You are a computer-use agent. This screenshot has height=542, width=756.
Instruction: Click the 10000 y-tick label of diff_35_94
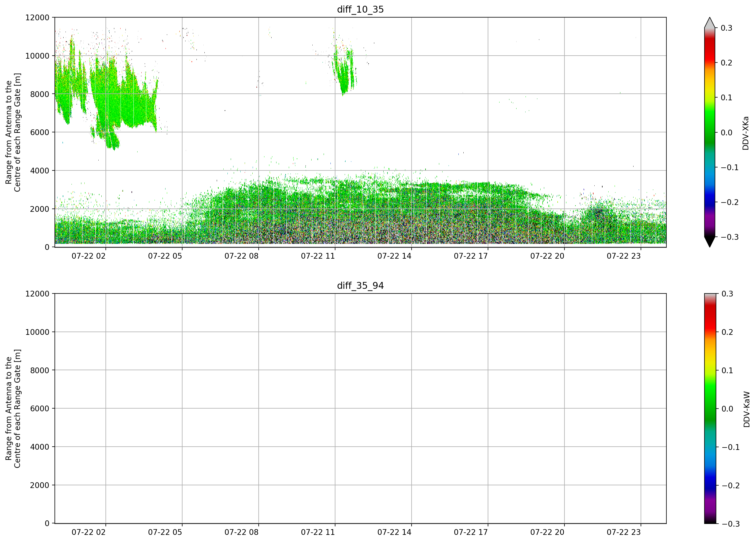[37, 332]
